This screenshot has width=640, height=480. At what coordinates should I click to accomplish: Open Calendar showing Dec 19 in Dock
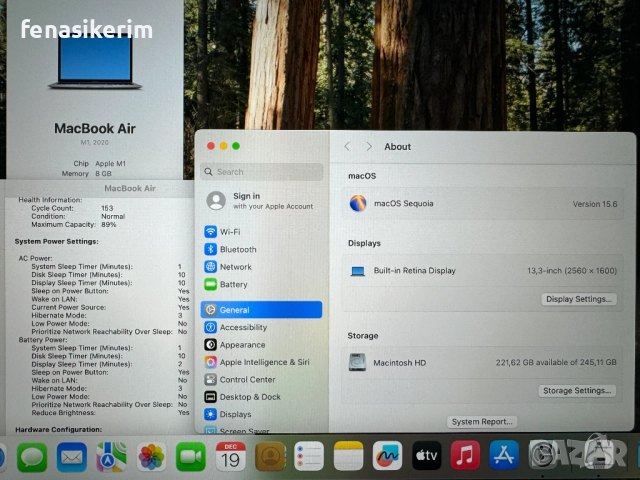(x=230, y=457)
